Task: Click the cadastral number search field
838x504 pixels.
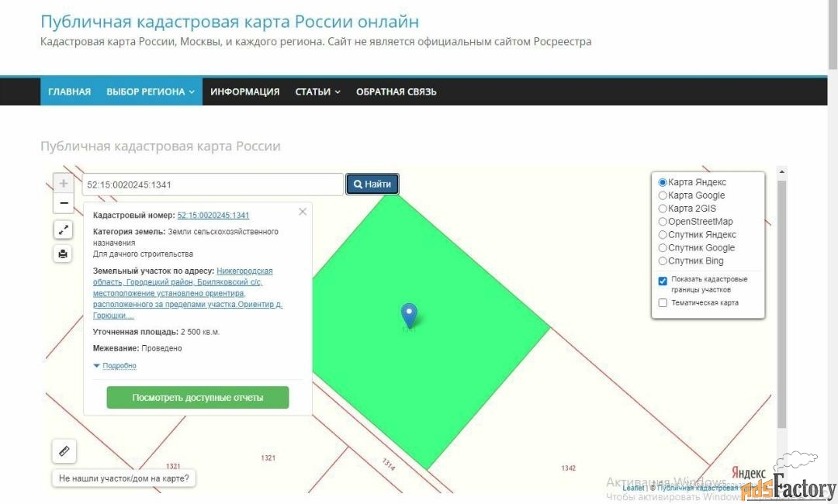Action: point(213,185)
